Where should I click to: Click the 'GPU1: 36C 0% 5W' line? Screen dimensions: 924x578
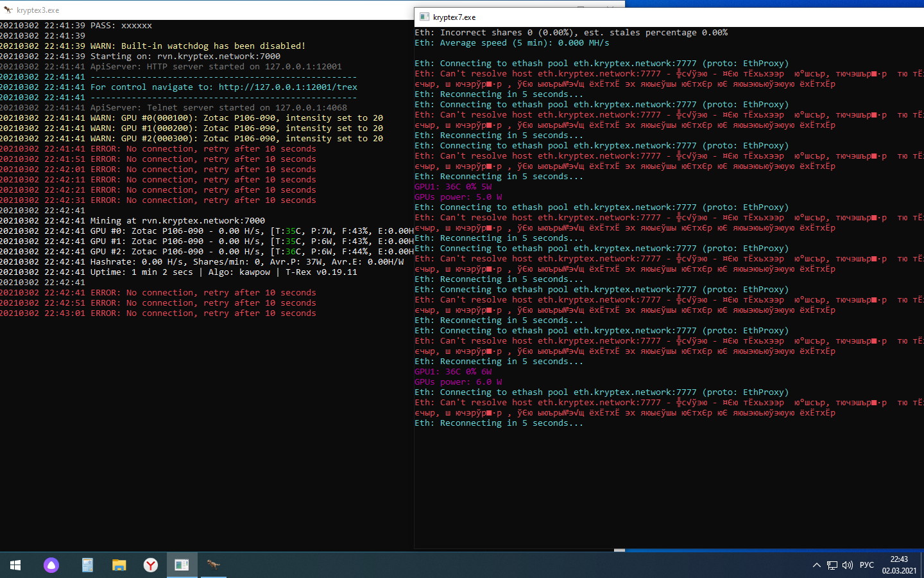(x=453, y=187)
